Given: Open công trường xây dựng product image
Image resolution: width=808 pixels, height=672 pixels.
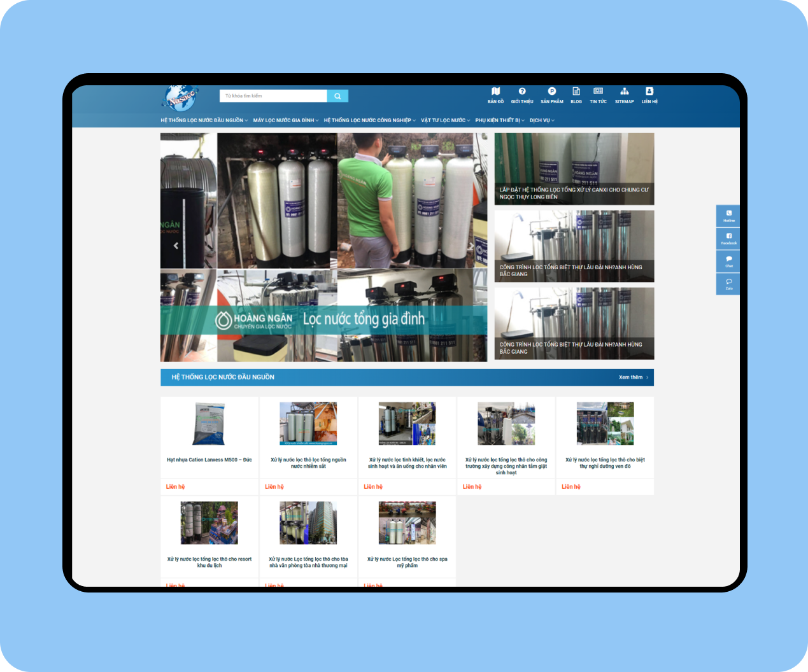Looking at the screenshot, I should pos(506,424).
